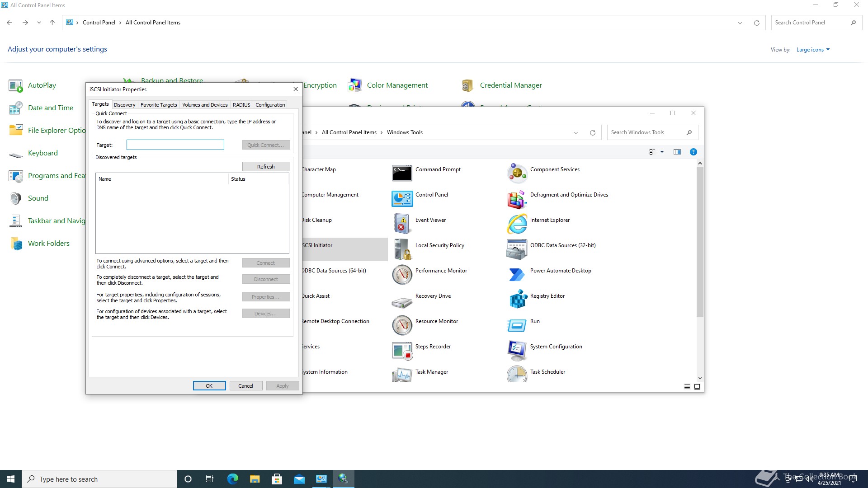
Task: Click OK in iSCSI Initiator Properties
Action: click(209, 386)
